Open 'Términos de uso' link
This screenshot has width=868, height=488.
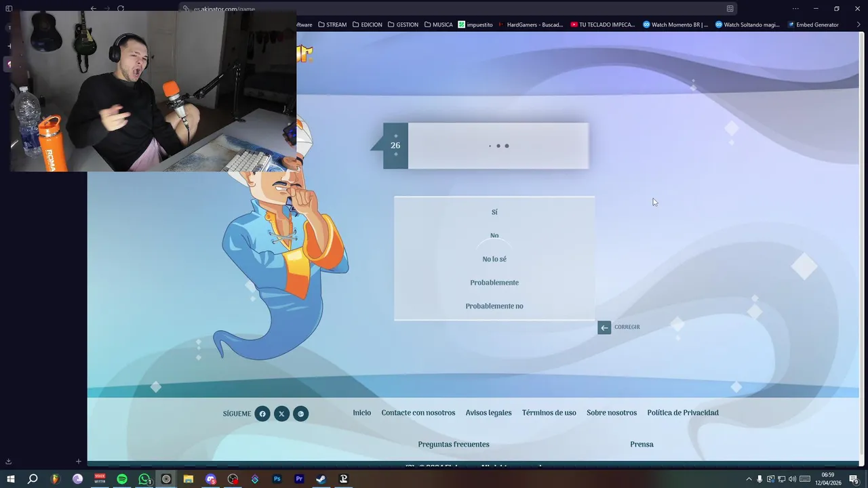(x=549, y=413)
